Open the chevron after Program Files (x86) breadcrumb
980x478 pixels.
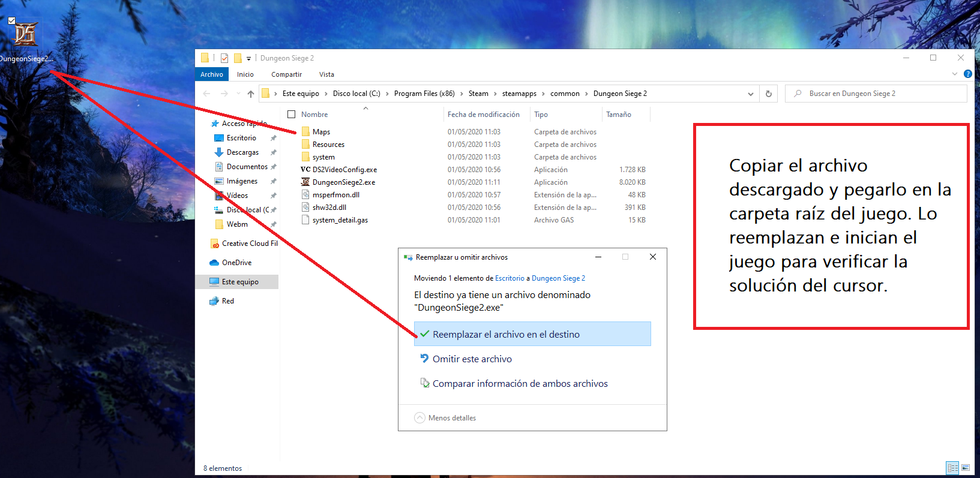click(461, 94)
